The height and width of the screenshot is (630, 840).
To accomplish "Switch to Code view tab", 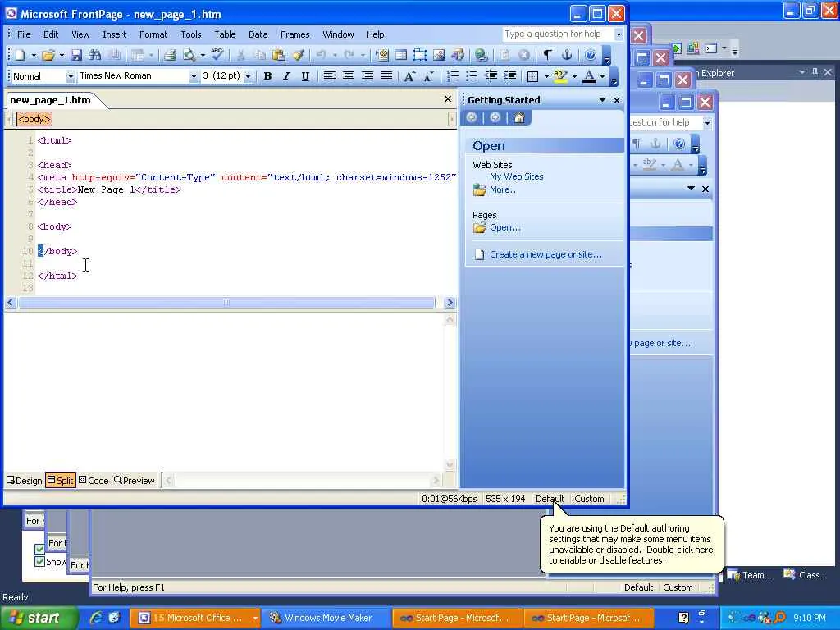I will pos(94,481).
